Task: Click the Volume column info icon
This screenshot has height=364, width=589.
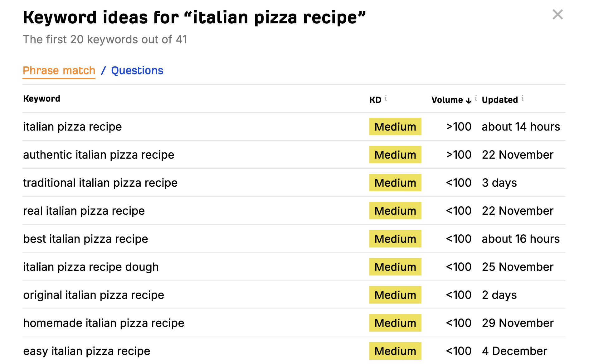Action: point(476,98)
